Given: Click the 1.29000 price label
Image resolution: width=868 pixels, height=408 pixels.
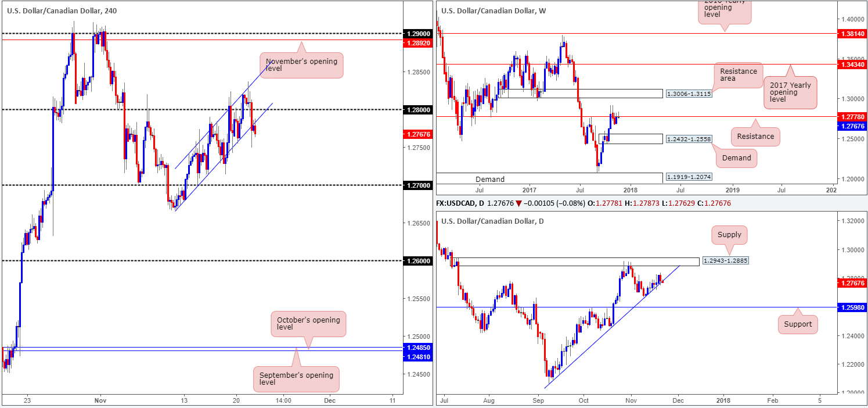Looking at the screenshot, I should coord(418,34).
